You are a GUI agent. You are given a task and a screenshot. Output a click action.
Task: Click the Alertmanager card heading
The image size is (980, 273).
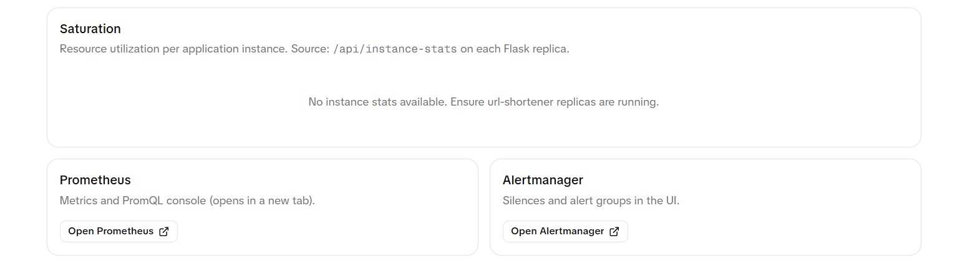coord(543,180)
